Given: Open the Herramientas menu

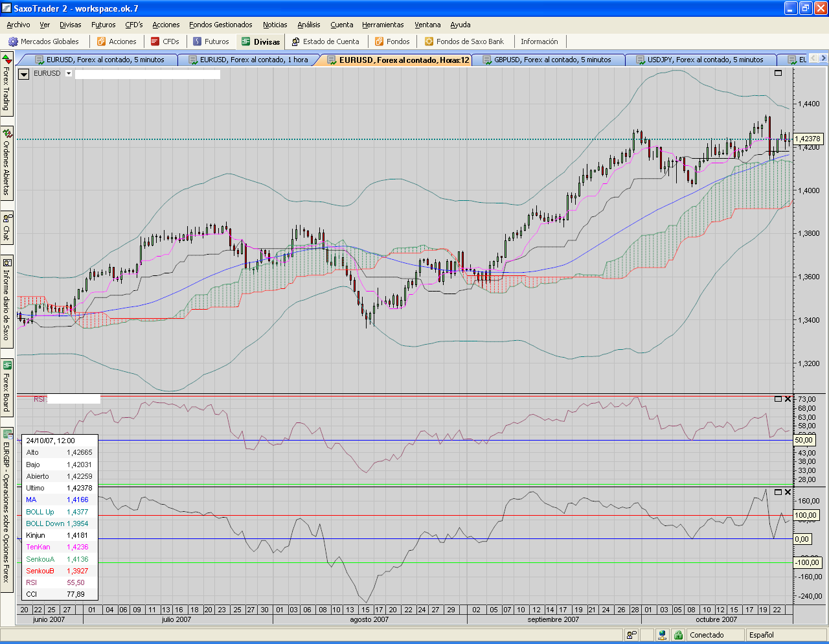Looking at the screenshot, I should (x=383, y=25).
